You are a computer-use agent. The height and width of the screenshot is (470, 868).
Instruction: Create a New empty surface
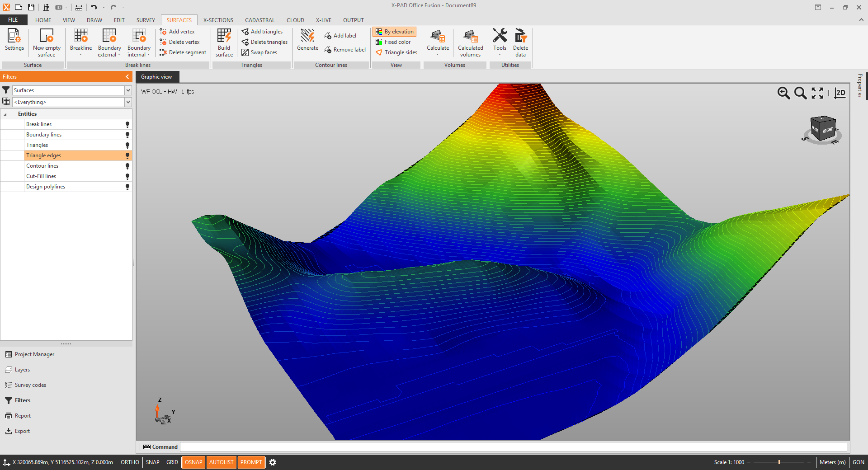tap(47, 36)
